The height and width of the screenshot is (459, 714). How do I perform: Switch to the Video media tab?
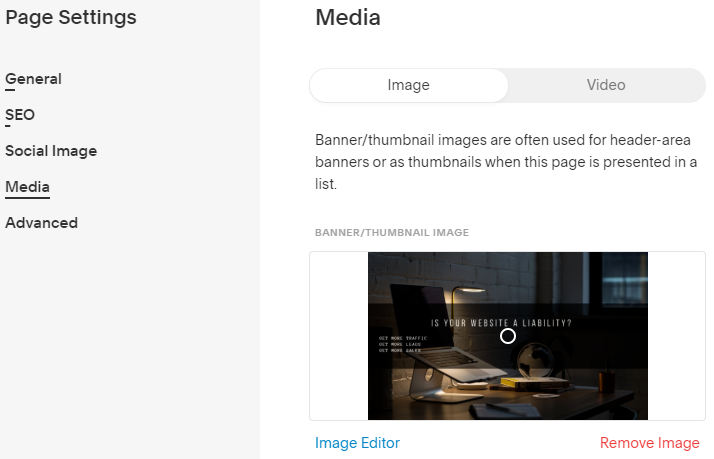(606, 85)
